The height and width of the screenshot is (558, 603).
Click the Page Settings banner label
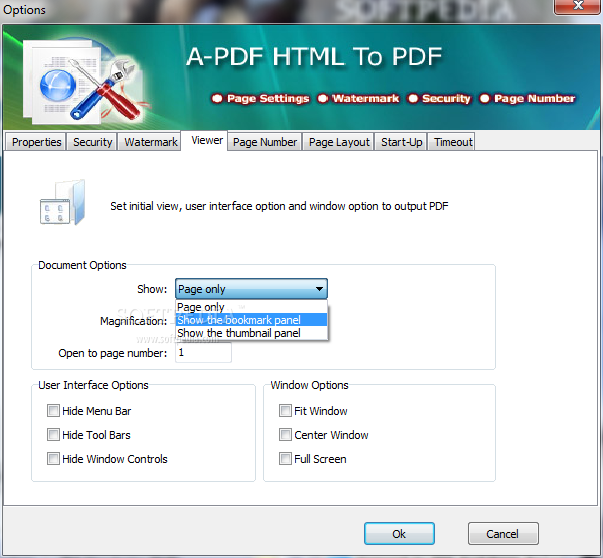[268, 98]
